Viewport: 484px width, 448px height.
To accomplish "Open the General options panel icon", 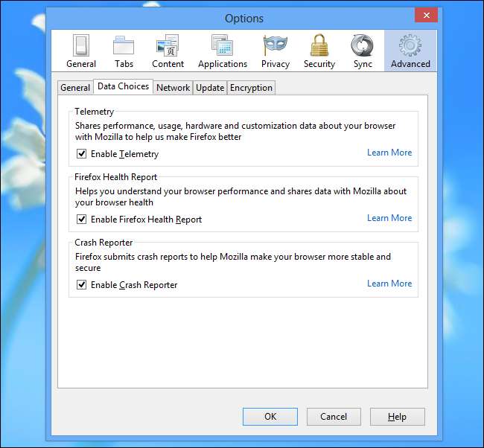I will (80, 46).
